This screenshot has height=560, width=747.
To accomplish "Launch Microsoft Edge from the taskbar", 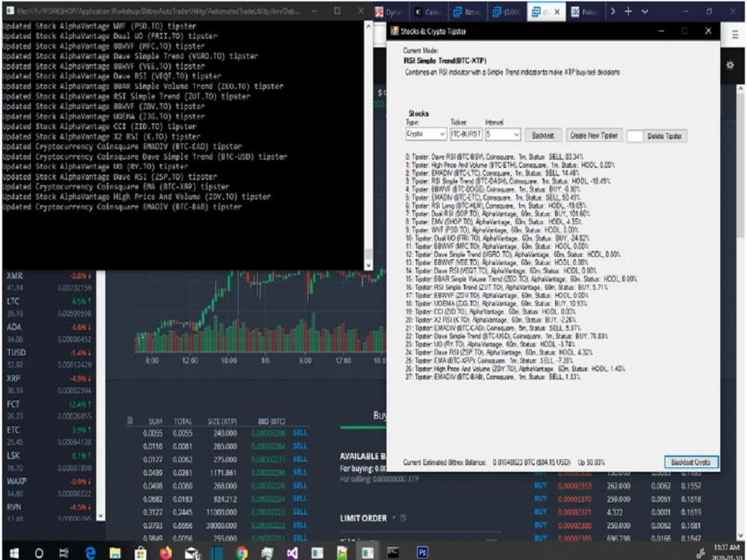I will [x=90, y=553].
